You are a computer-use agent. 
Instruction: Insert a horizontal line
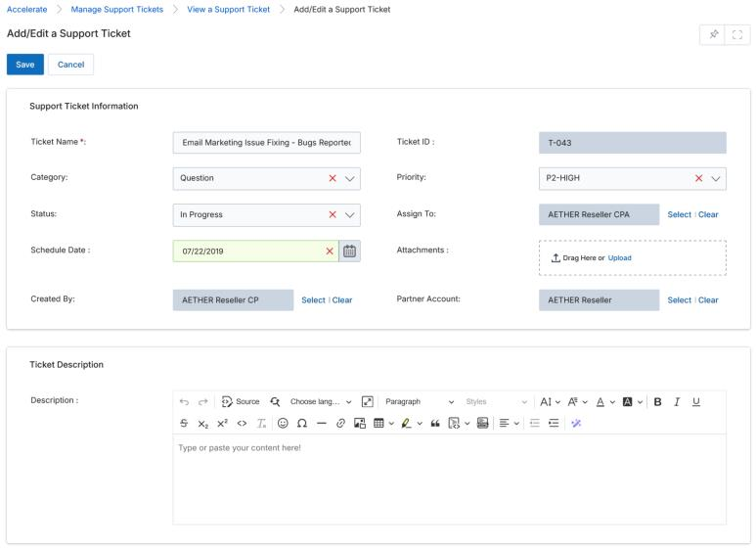[322, 424]
